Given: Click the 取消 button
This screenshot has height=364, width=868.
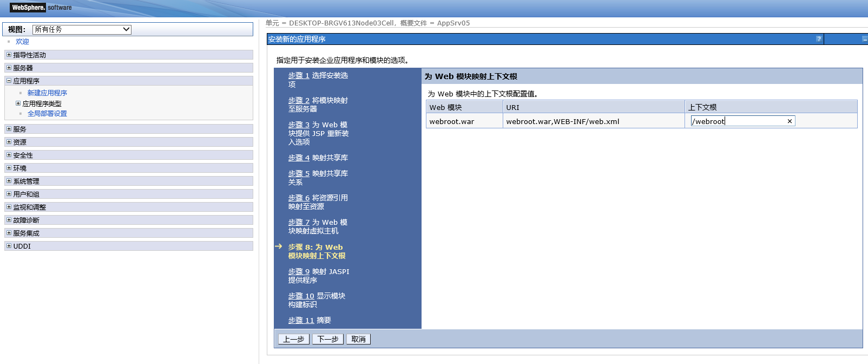Looking at the screenshot, I should [358, 339].
